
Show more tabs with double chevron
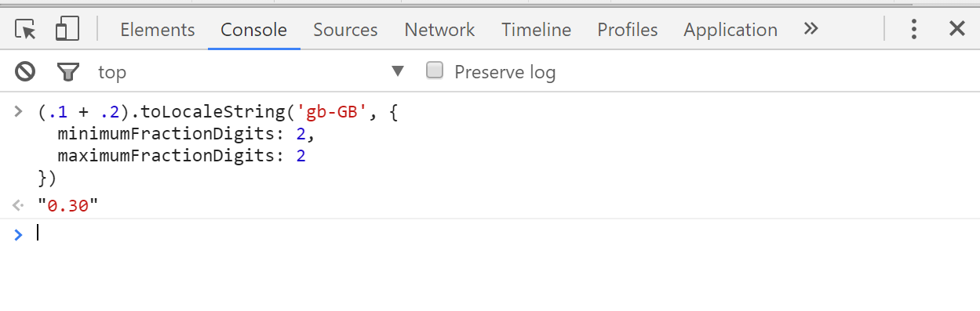[811, 30]
